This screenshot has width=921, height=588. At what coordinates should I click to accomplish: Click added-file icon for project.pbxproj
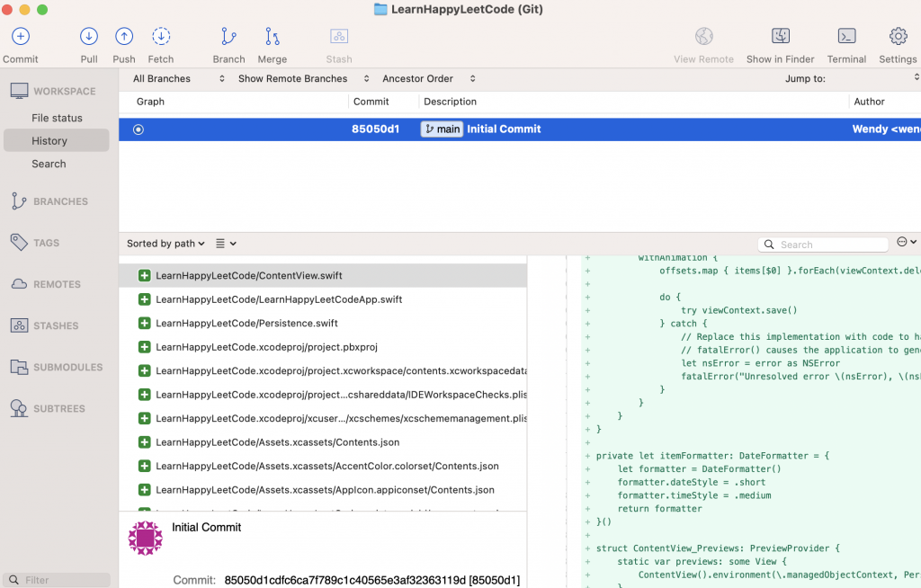pos(144,347)
